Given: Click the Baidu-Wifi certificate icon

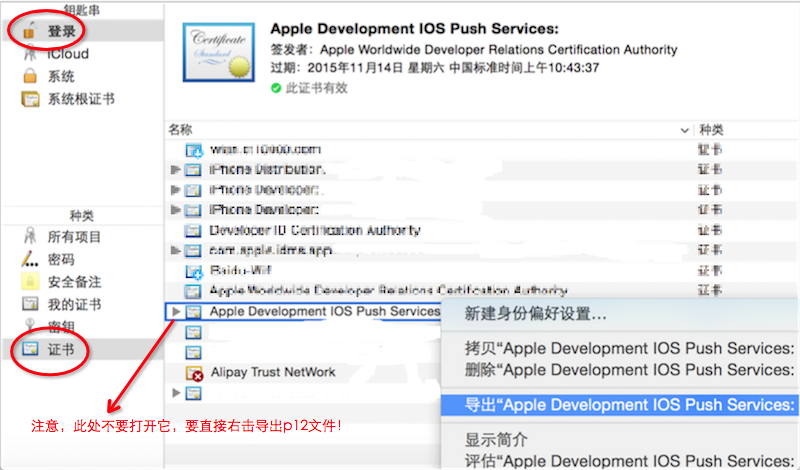Looking at the screenshot, I should 194,271.
